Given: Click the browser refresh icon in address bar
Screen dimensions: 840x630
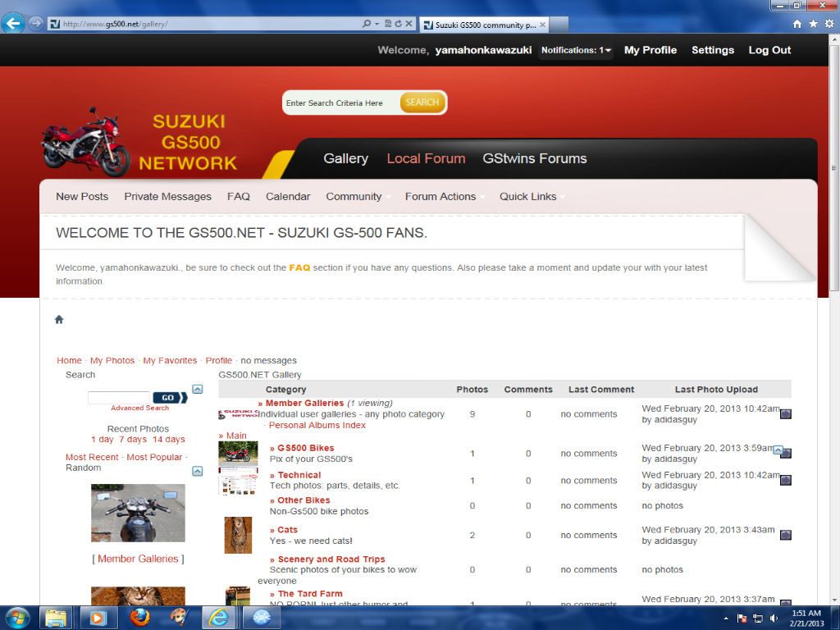Looking at the screenshot, I should (398, 24).
